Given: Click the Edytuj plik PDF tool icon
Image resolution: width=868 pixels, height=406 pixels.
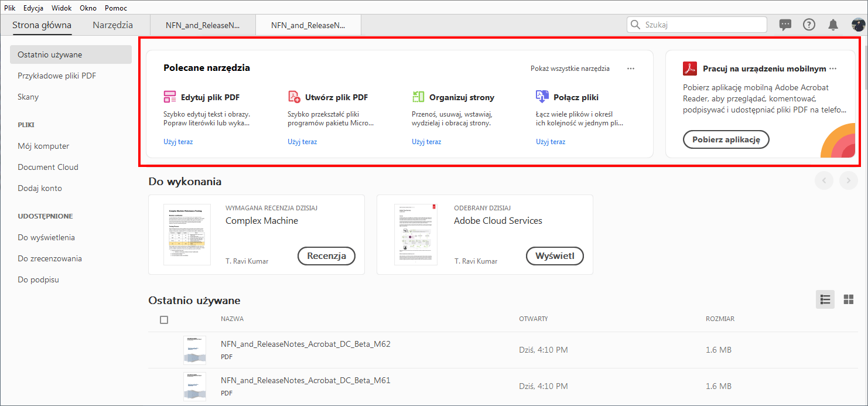Looking at the screenshot, I should [x=170, y=97].
